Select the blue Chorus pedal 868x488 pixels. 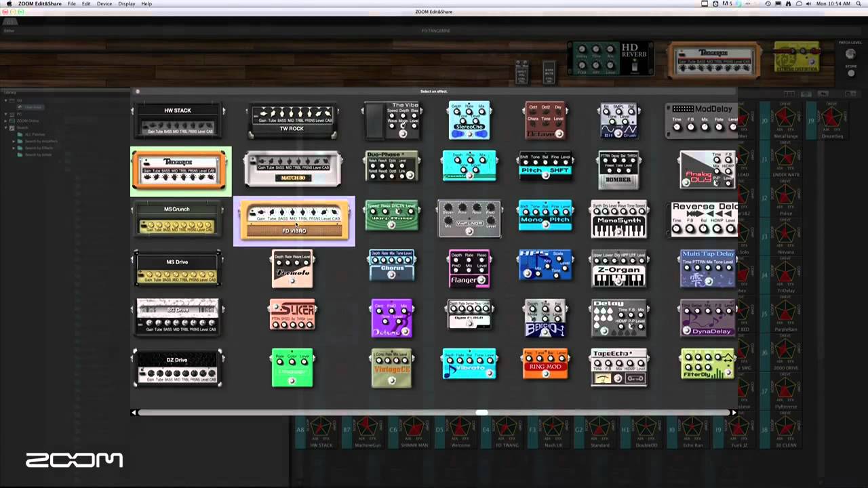pyautogui.click(x=392, y=265)
